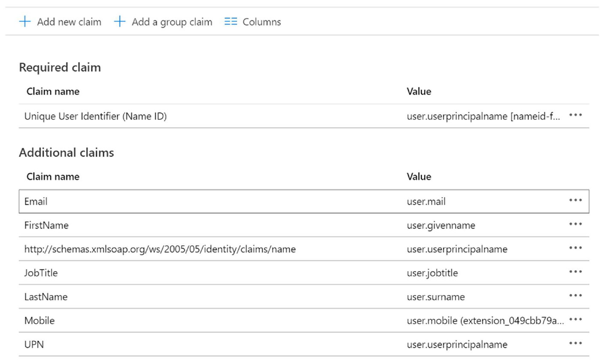Open the Columns list icon
Viewport: 601px width, 364px height.
tap(231, 21)
